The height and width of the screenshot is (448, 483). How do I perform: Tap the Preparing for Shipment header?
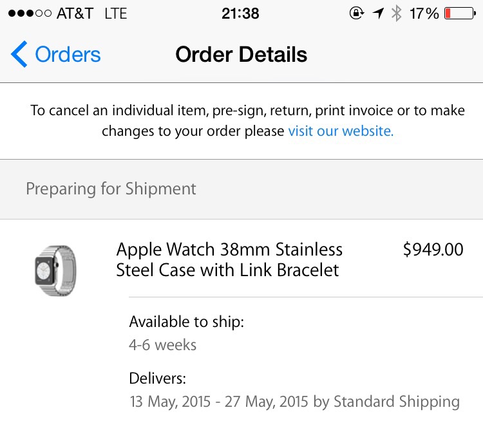tap(111, 189)
